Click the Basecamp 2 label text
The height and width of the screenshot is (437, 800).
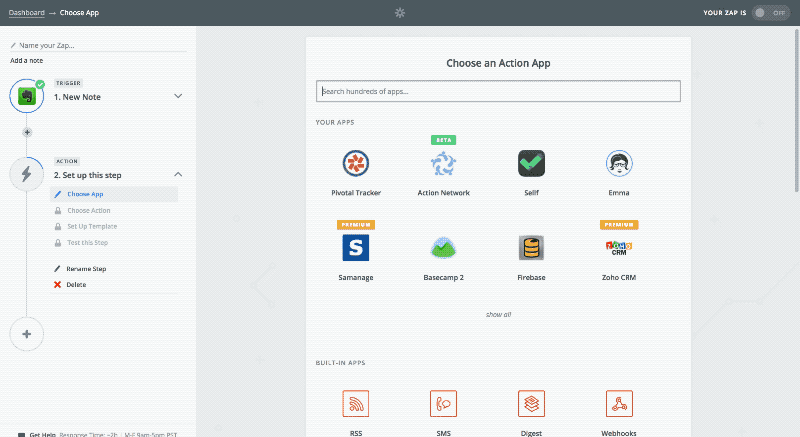(x=443, y=277)
